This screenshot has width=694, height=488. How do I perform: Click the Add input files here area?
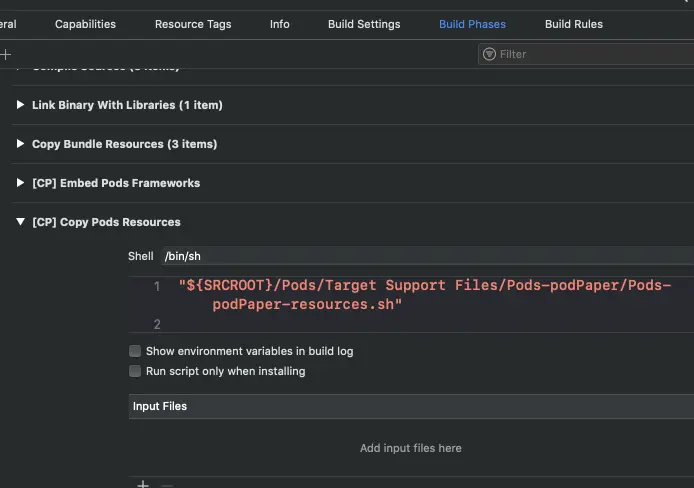click(410, 448)
